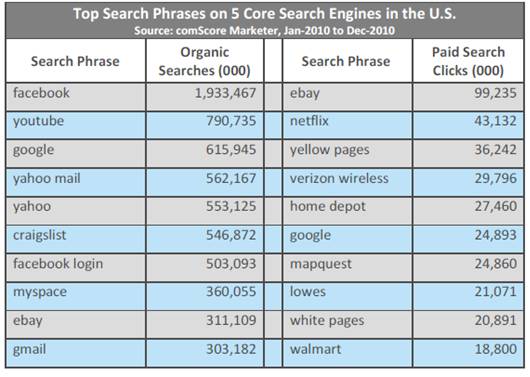Click the Paid Search Clicks (000) header
Viewport: 530px width, 377px height.
tap(468, 61)
